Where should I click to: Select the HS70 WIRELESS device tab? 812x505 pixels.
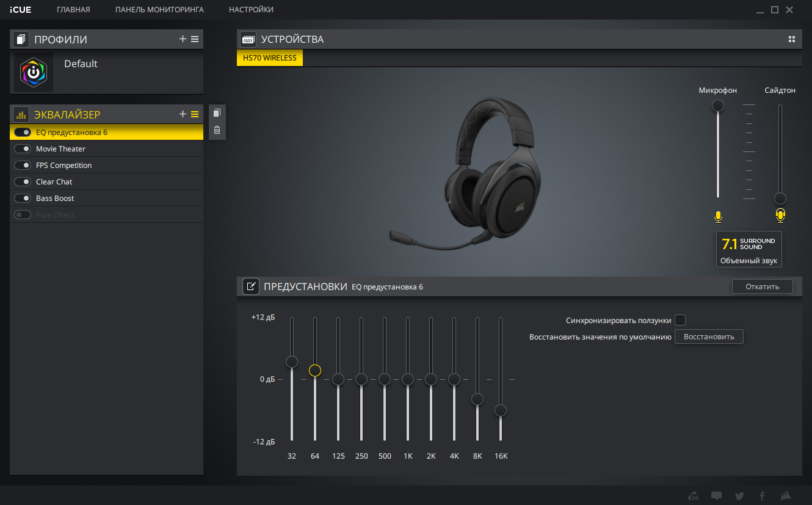pyautogui.click(x=270, y=58)
